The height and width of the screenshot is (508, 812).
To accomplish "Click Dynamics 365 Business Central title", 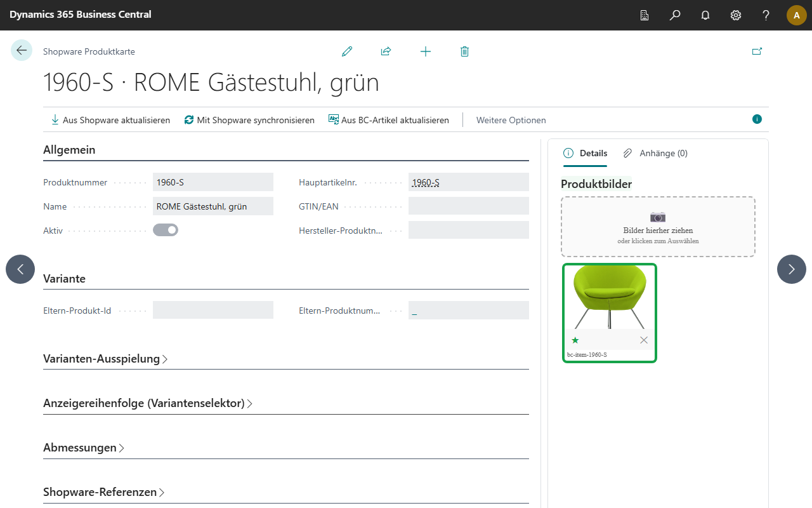I will coord(81,15).
